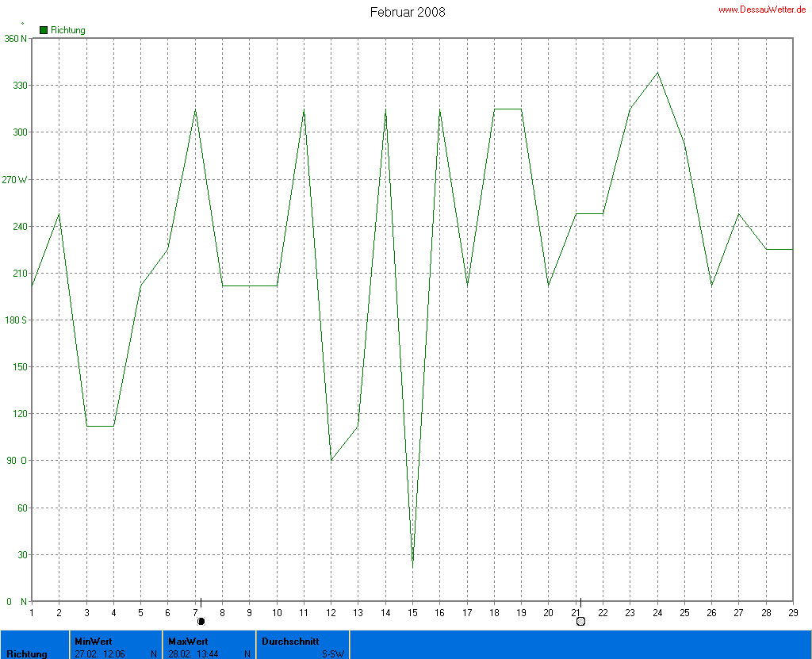Select the Durchschnitt column header
This screenshot has height=659, width=812.
click(x=290, y=641)
